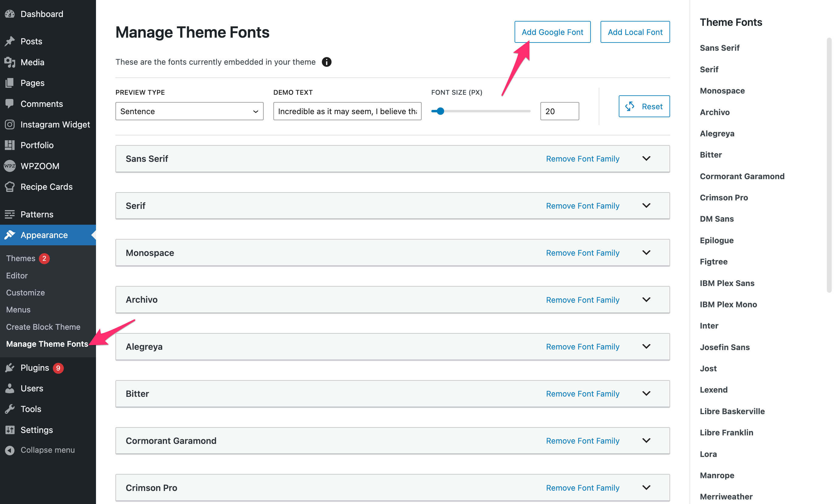Click the font size slider handle
The image size is (839, 504).
[440, 111]
